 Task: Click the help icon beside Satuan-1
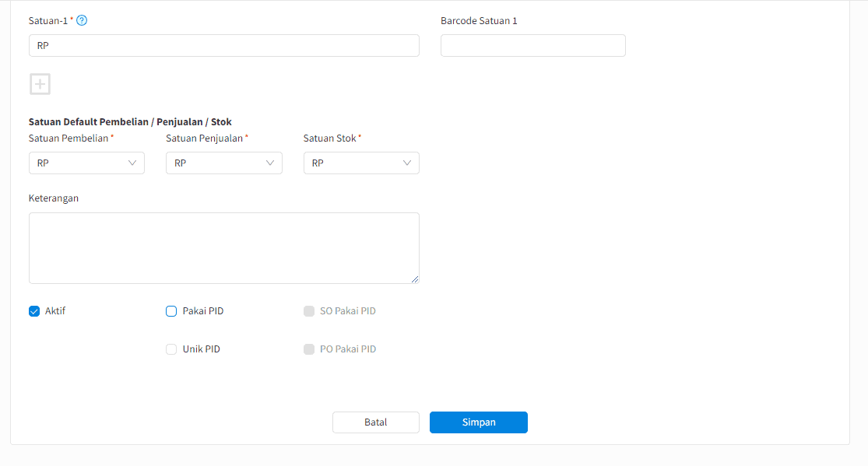(82, 20)
